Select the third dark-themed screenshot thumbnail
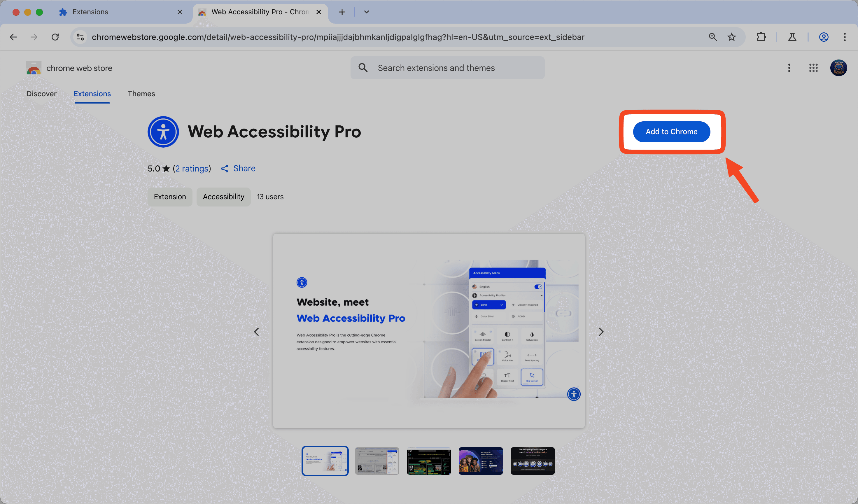 tap(429, 461)
